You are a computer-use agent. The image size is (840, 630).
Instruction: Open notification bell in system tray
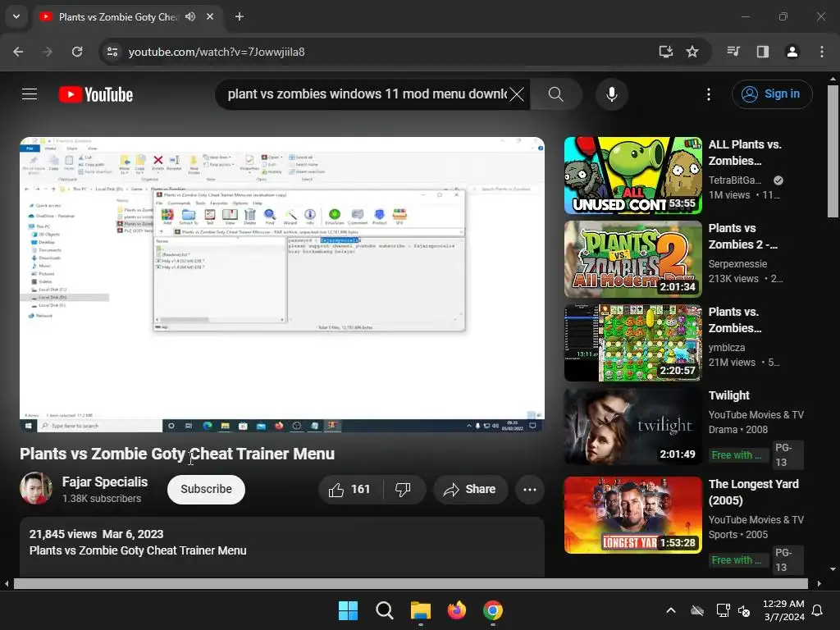(x=818, y=610)
